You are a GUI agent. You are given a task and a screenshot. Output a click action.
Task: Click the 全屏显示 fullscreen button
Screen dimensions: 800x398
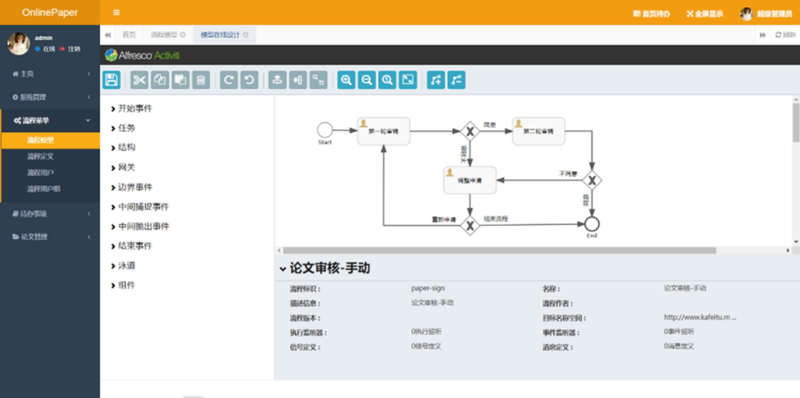click(x=705, y=14)
